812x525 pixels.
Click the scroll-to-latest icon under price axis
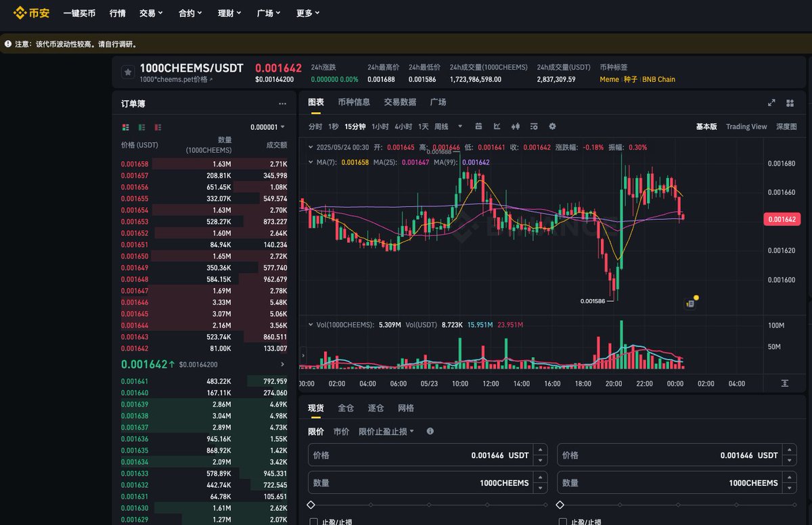(784, 383)
